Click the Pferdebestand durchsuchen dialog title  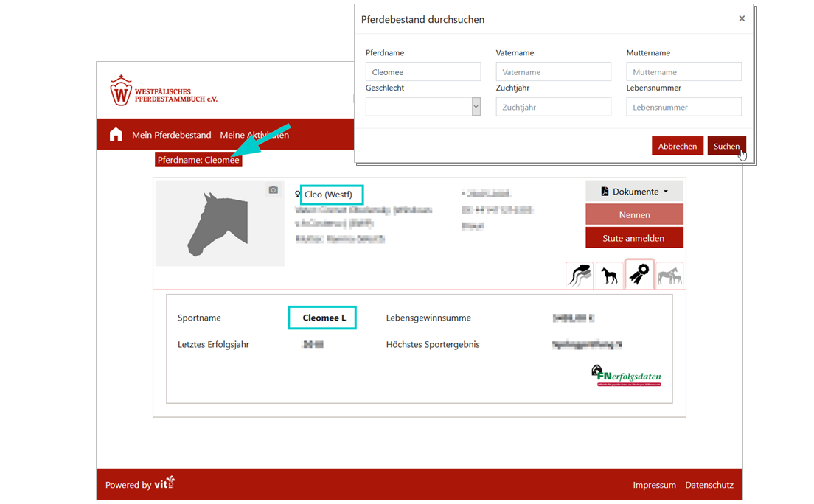tap(422, 19)
